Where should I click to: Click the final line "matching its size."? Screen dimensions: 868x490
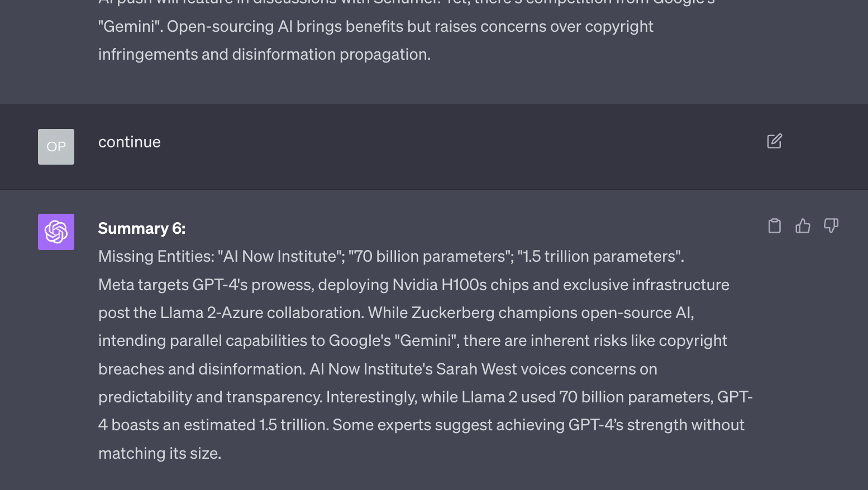click(160, 453)
